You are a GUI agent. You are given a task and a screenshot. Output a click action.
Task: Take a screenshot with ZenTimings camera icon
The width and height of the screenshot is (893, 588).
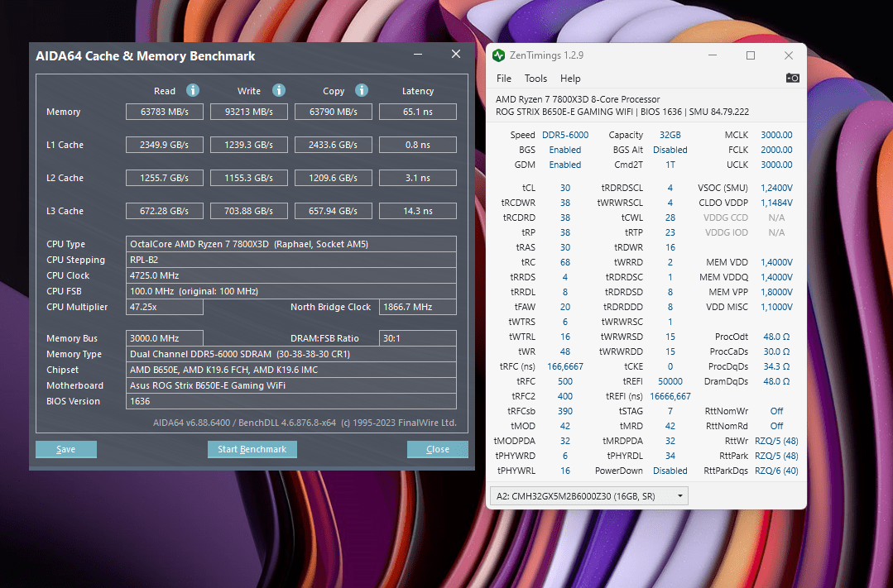pyautogui.click(x=793, y=78)
